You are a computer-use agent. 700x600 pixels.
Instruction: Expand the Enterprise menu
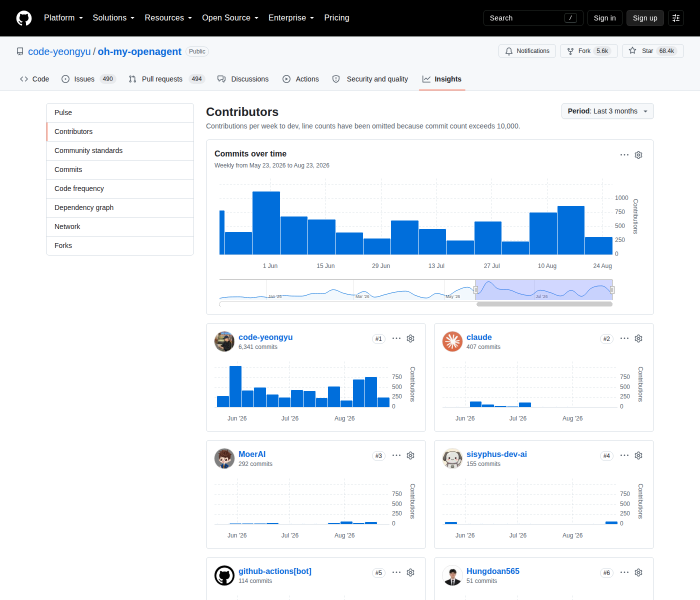(291, 18)
